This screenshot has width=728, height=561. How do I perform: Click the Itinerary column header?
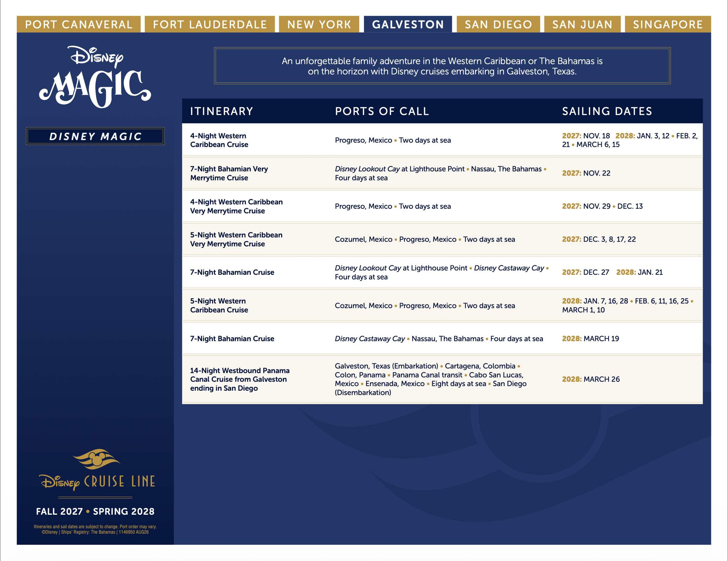click(222, 111)
